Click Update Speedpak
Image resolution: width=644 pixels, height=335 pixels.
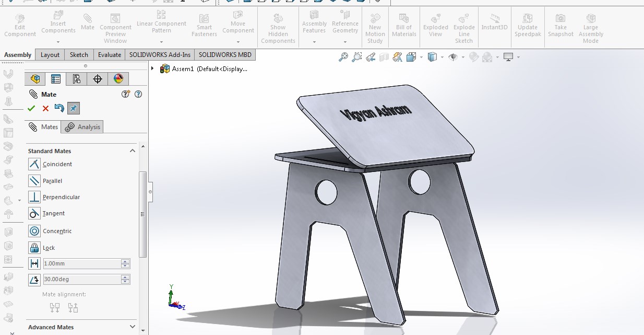pyautogui.click(x=528, y=26)
